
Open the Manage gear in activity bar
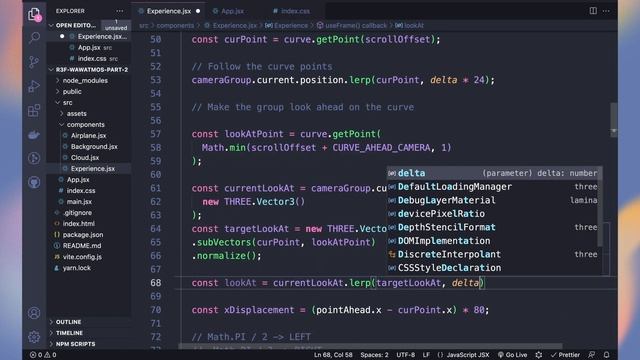(x=34, y=337)
